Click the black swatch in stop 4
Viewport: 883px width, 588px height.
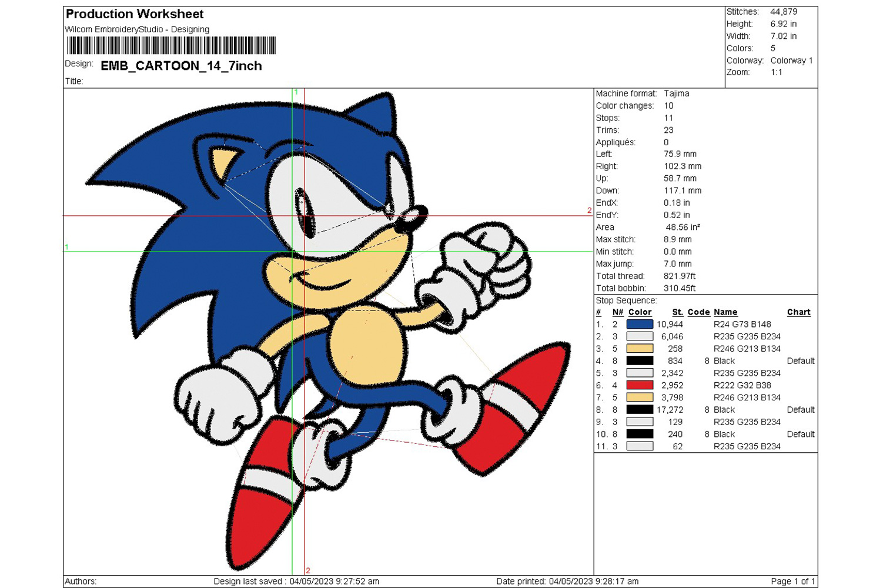[x=640, y=361]
